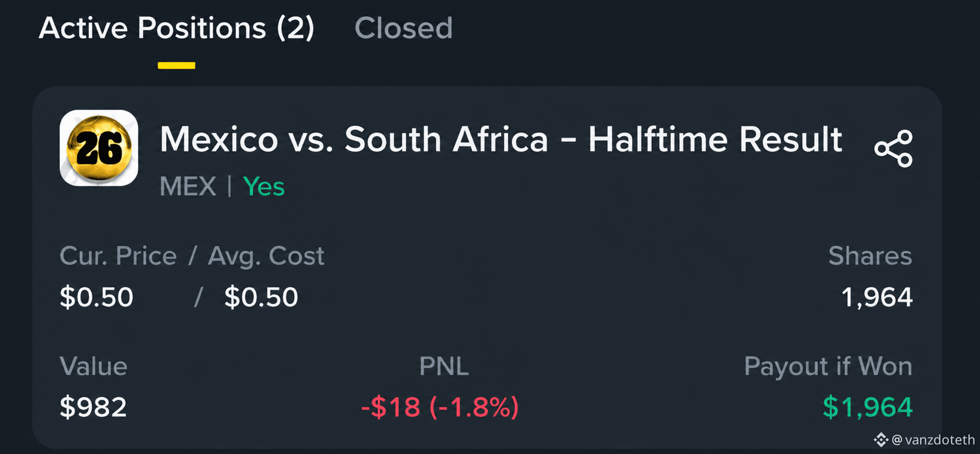Select the green Yes outcome label

click(263, 186)
